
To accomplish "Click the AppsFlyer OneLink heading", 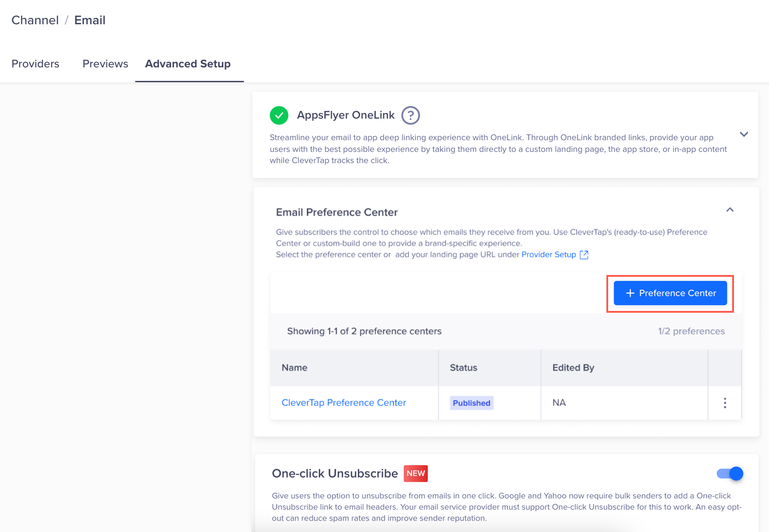I will click(x=346, y=115).
